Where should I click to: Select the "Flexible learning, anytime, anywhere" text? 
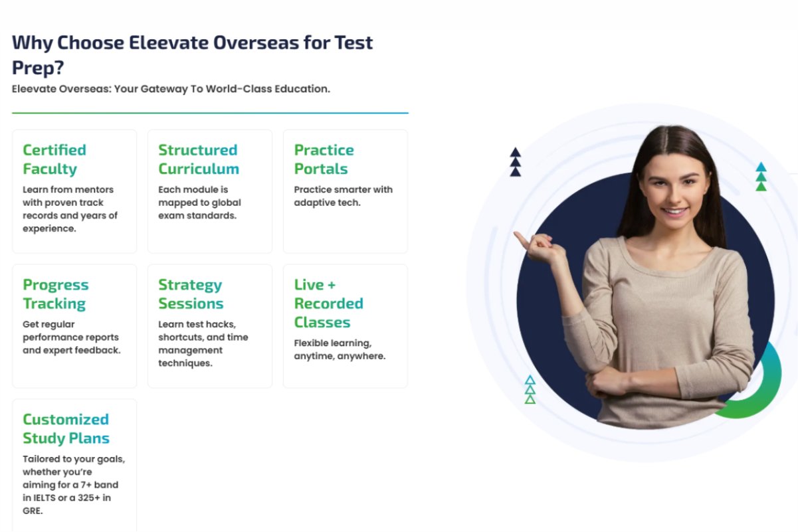point(340,350)
